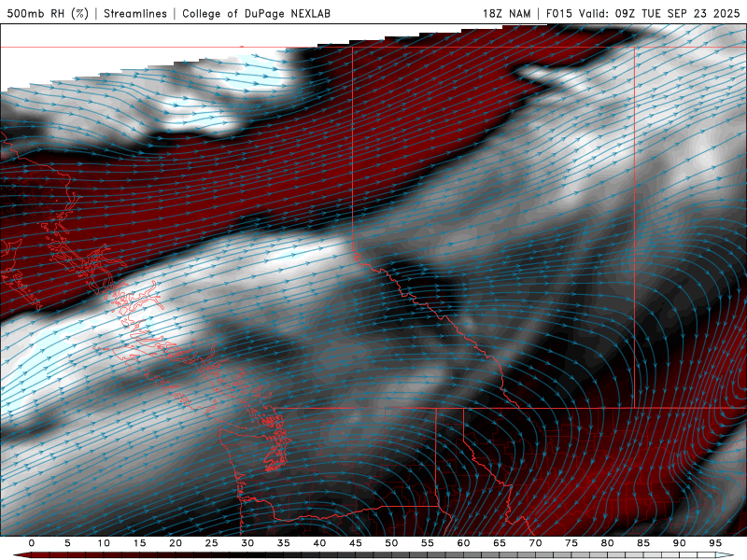Viewport: 747px width, 560px height.
Task: Click the "40" value on the RH scale
Action: coord(319,543)
